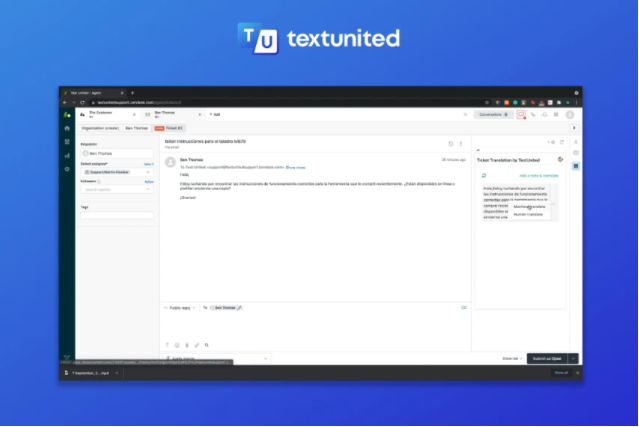
Task: Open the Zendesk products grid icon
Action: (556, 115)
